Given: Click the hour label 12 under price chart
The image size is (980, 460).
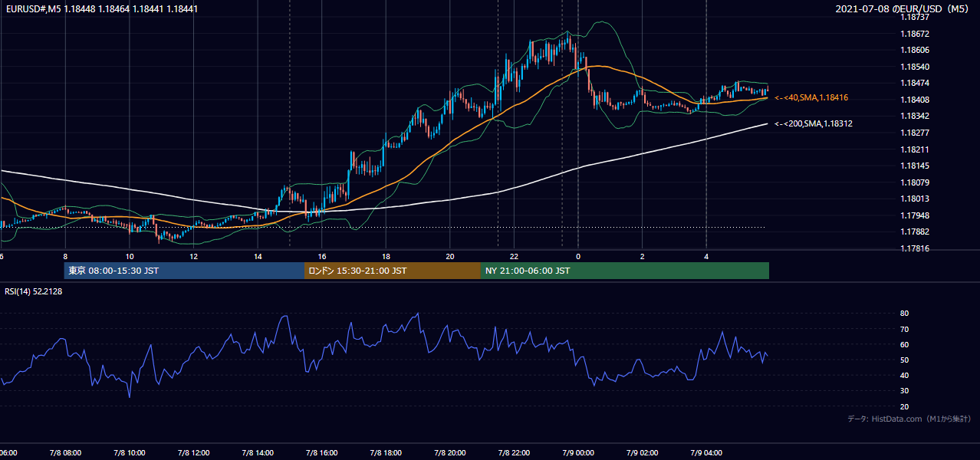Looking at the screenshot, I should pos(193,256).
